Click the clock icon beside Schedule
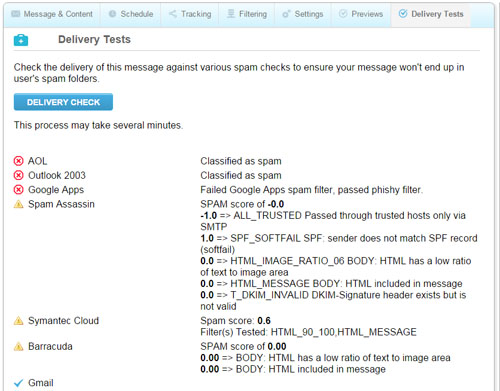Image resolution: width=500 pixels, height=391 pixels. point(112,14)
